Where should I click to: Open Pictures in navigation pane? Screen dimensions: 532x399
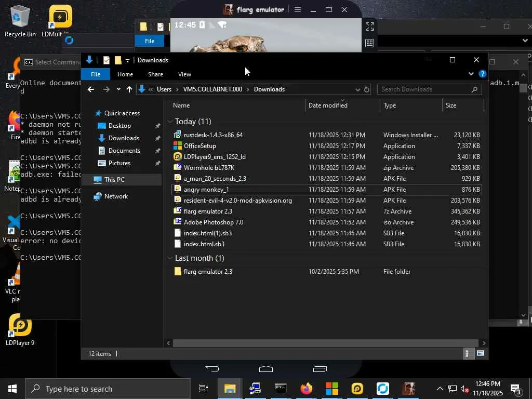(119, 163)
